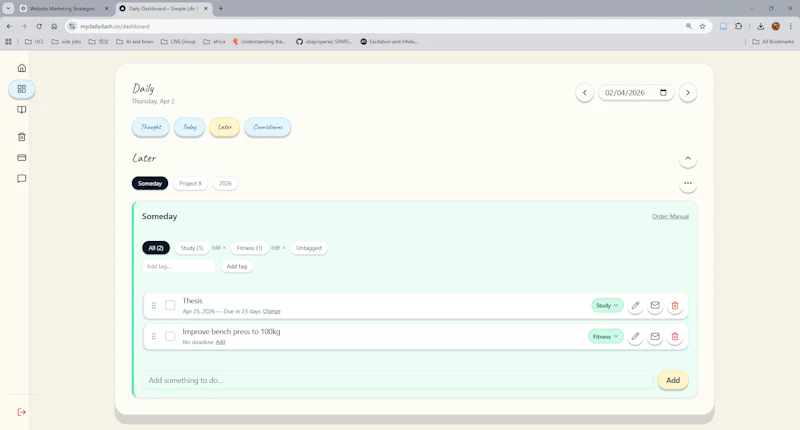Open All Bookmarks folder

773,42
